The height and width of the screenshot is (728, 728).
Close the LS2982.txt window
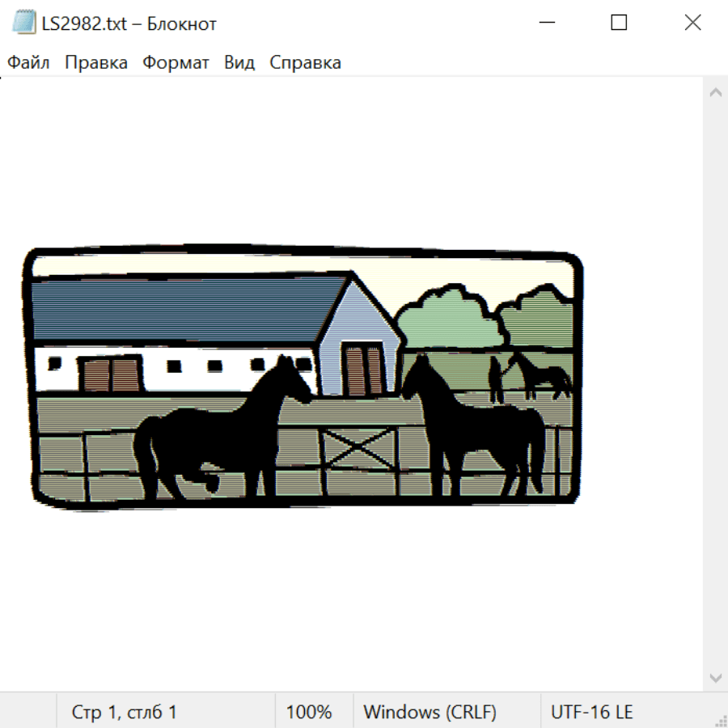(x=692, y=23)
